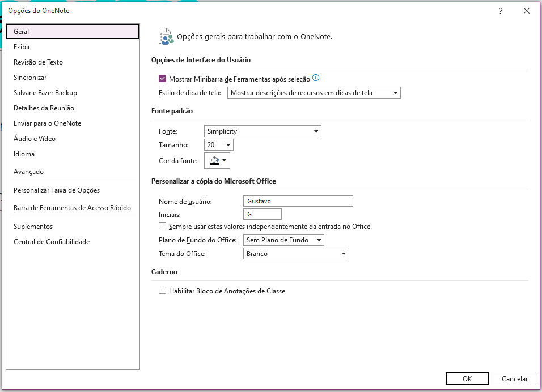Open the Tema do Office dropdown

pyautogui.click(x=297, y=254)
